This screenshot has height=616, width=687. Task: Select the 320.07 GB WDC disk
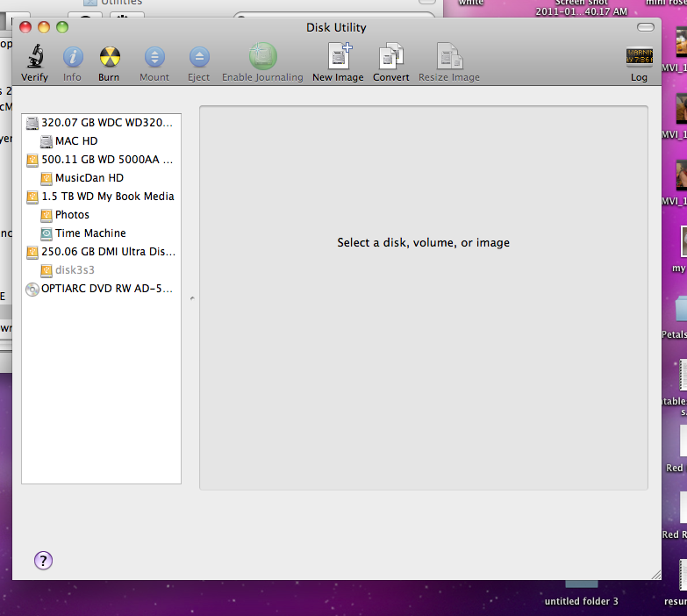pyautogui.click(x=101, y=123)
